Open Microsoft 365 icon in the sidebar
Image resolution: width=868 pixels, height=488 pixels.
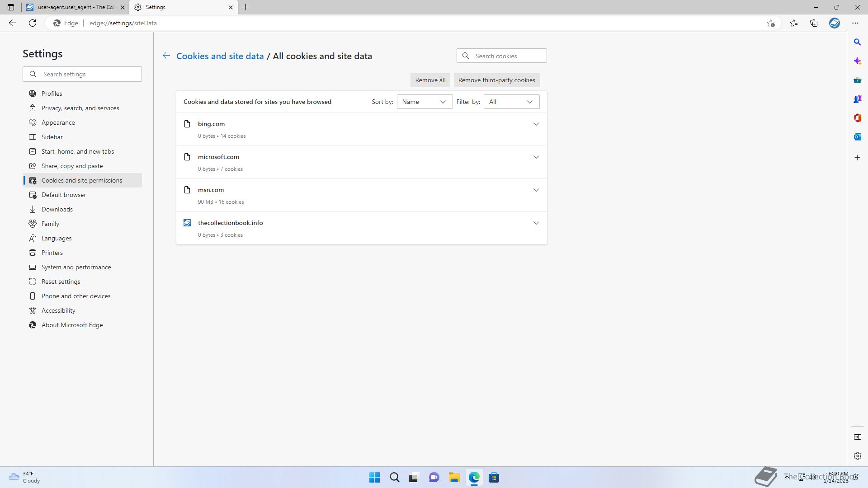click(857, 118)
